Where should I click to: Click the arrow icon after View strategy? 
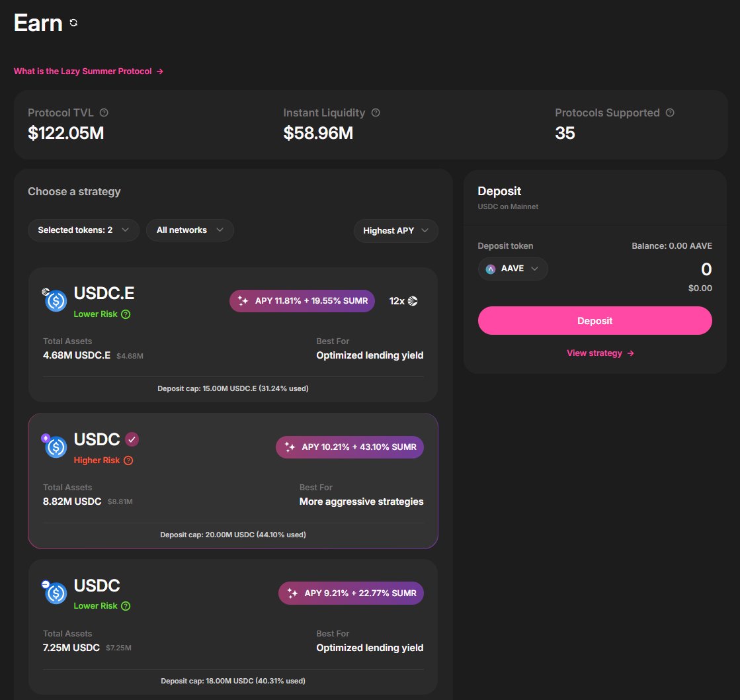tap(630, 353)
